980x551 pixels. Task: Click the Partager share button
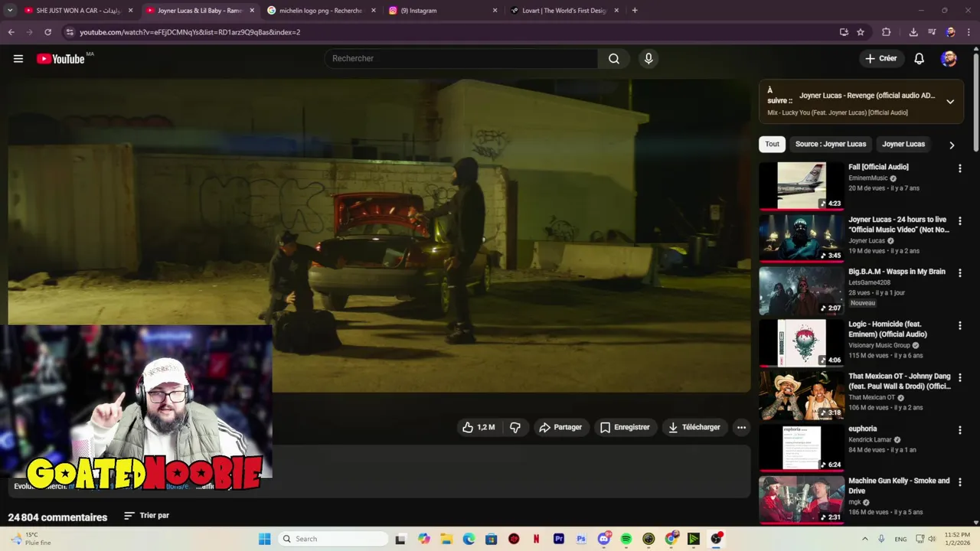pyautogui.click(x=560, y=428)
